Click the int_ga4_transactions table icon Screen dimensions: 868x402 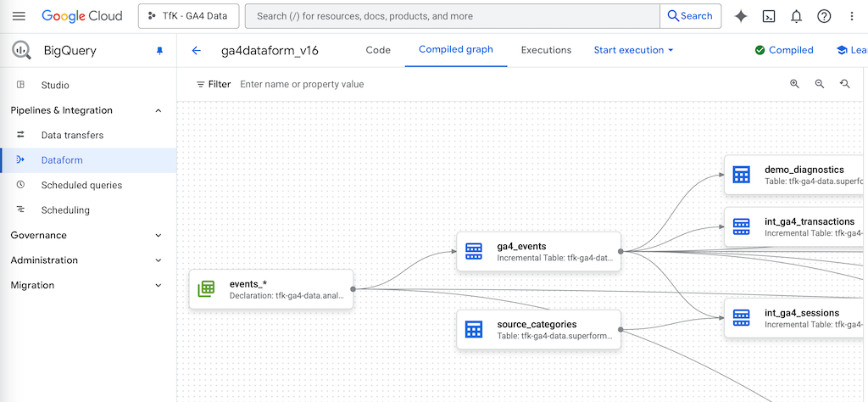pos(741,227)
